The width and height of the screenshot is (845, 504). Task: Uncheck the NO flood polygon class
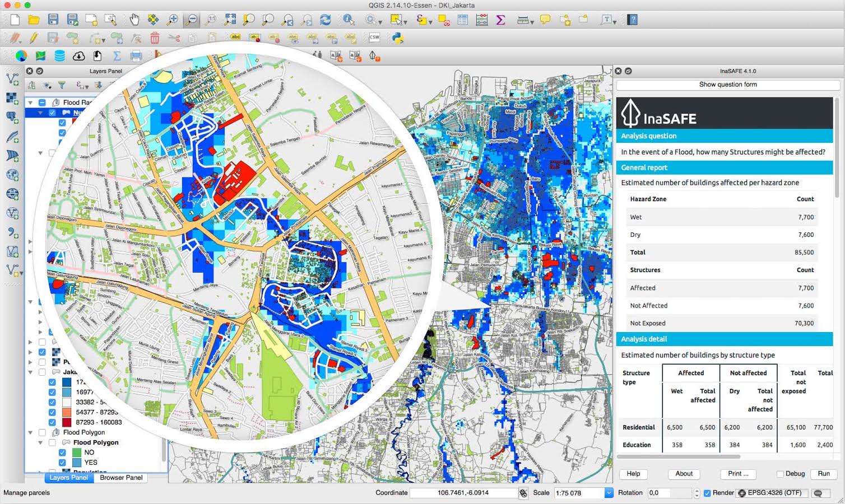click(x=62, y=452)
